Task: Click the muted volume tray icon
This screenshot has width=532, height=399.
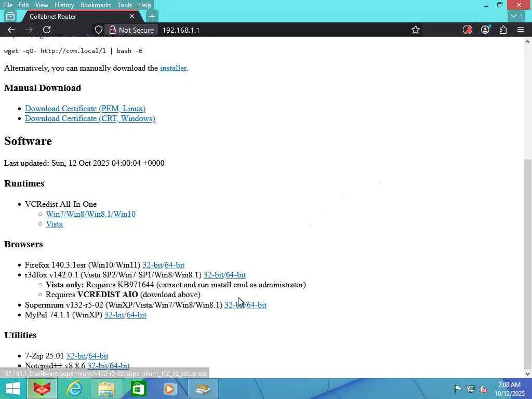Action: click(x=483, y=389)
